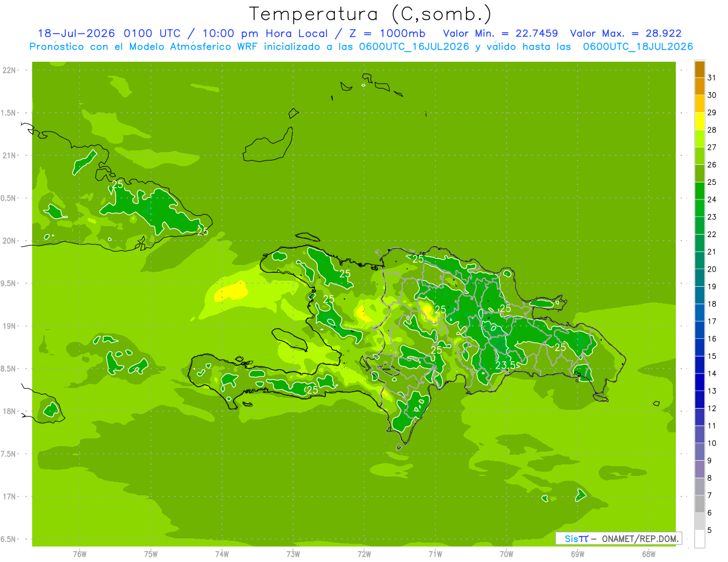
Task: Pick color-scale swatch between 6 and 7
Action: point(699,504)
